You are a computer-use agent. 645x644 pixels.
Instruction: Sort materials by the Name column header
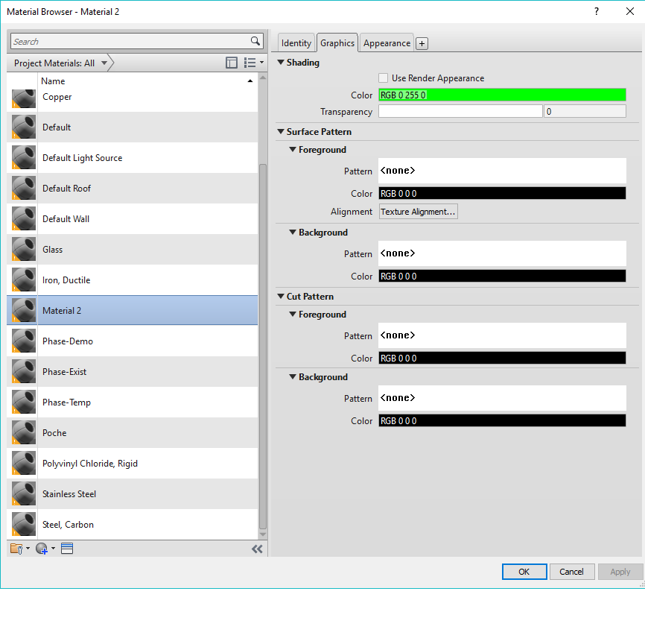(147, 80)
